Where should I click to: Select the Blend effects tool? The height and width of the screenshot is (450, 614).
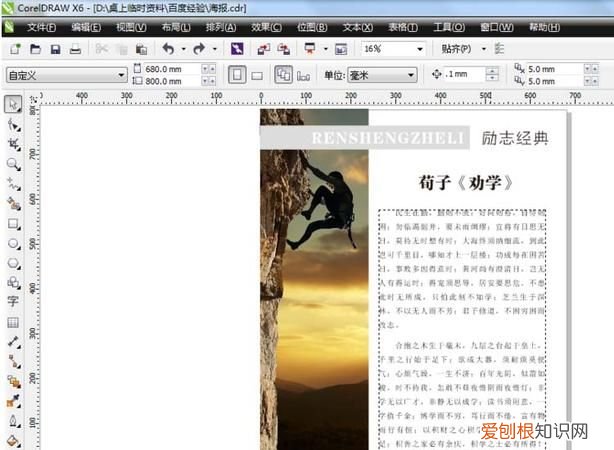pyautogui.click(x=14, y=381)
